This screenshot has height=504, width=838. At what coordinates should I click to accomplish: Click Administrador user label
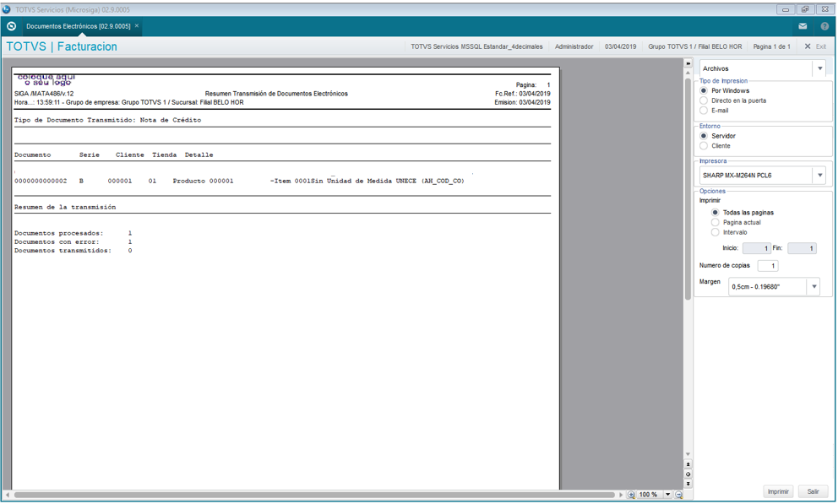[x=574, y=47]
